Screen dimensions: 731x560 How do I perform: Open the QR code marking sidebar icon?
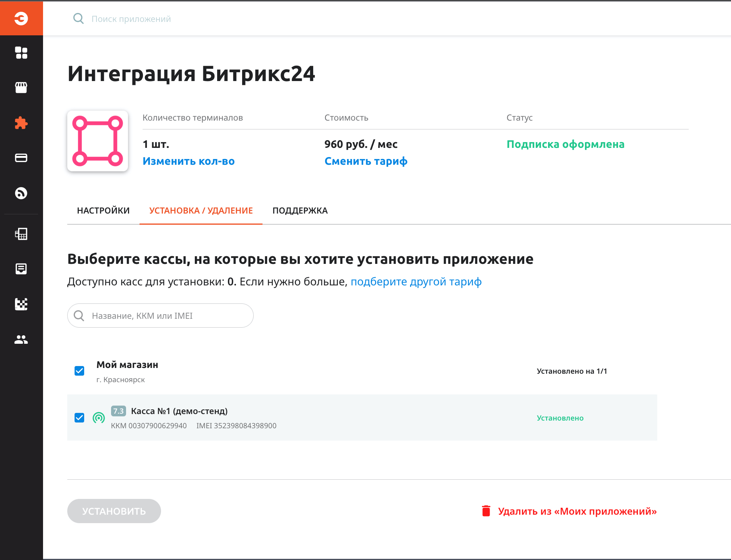click(21, 304)
